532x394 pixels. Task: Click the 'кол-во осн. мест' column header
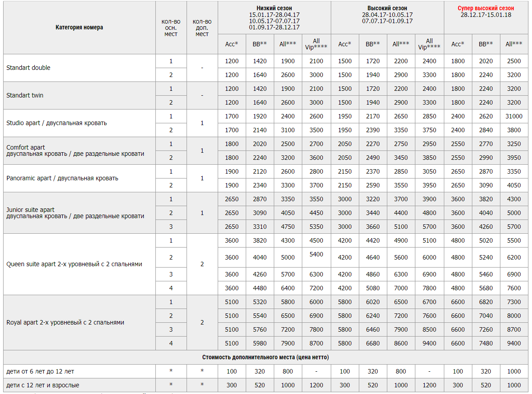171,28
